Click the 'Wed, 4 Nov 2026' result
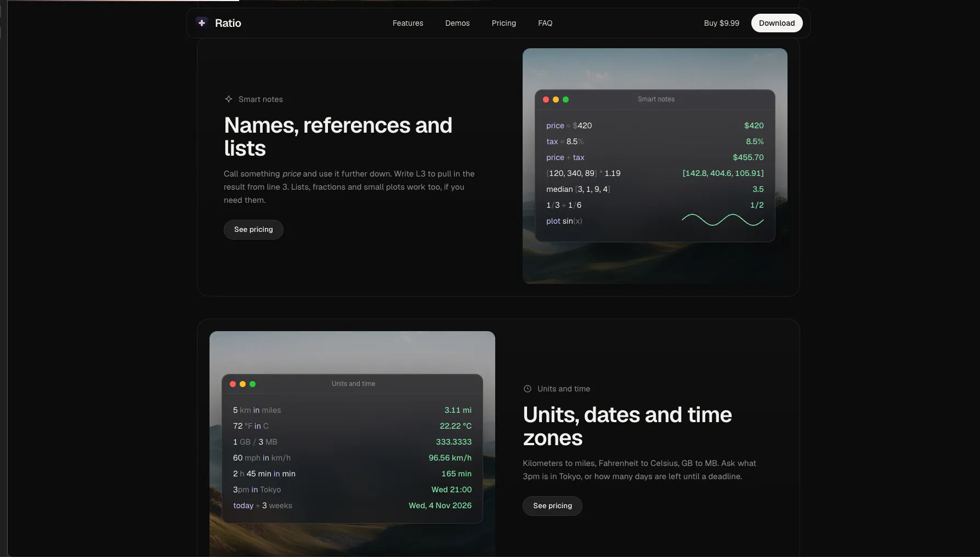 (440, 505)
